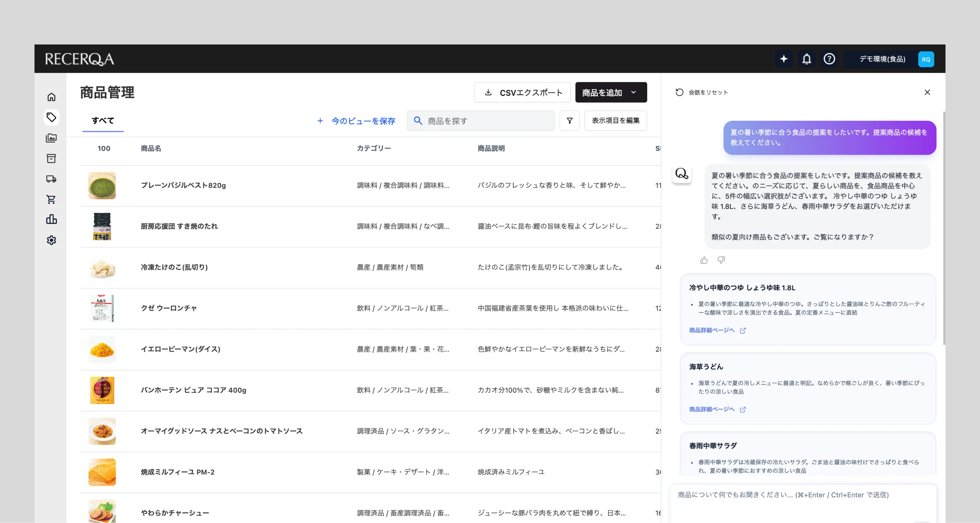Open the delivery truck sidebar icon
The width and height of the screenshot is (980, 523).
click(x=51, y=179)
